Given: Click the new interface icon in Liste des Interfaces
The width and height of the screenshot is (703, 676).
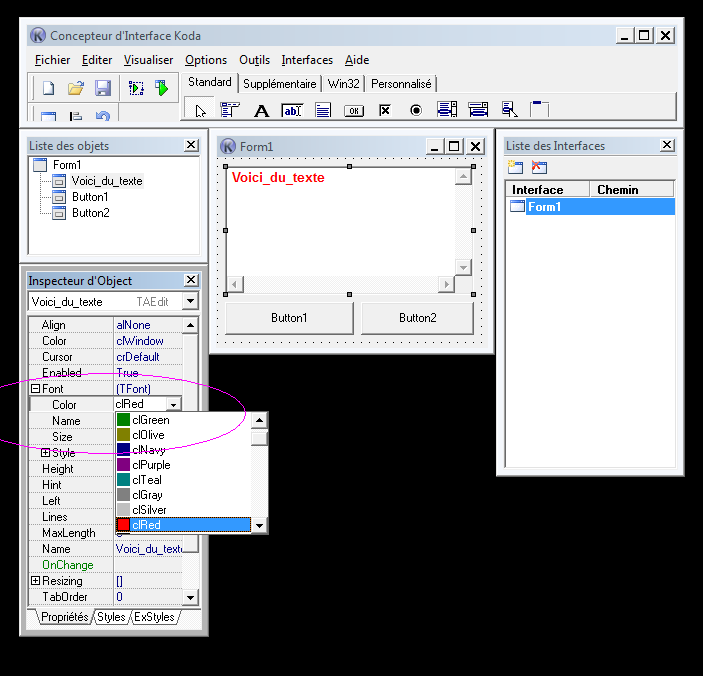Looking at the screenshot, I should pos(516,167).
